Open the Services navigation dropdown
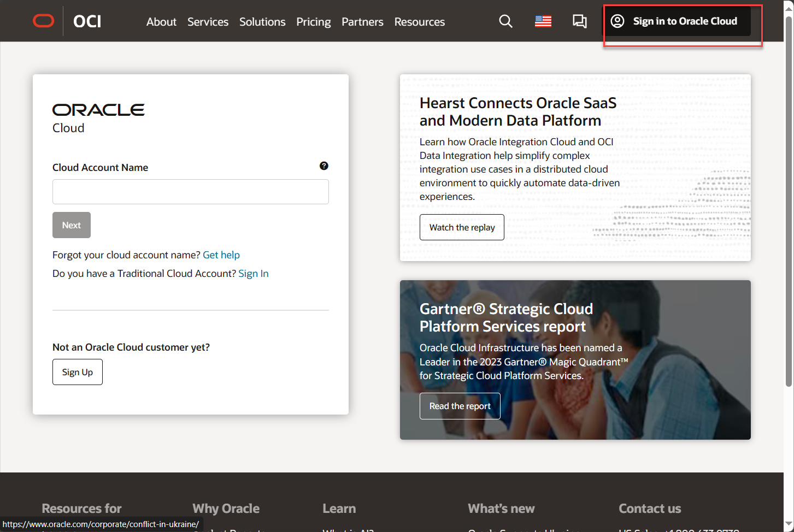This screenshot has width=794, height=532. coord(208,22)
